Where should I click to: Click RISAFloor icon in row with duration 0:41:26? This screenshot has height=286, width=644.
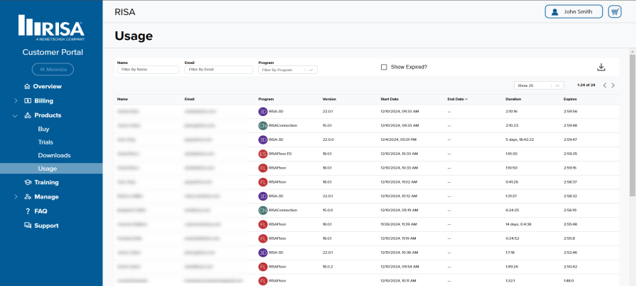point(263,182)
